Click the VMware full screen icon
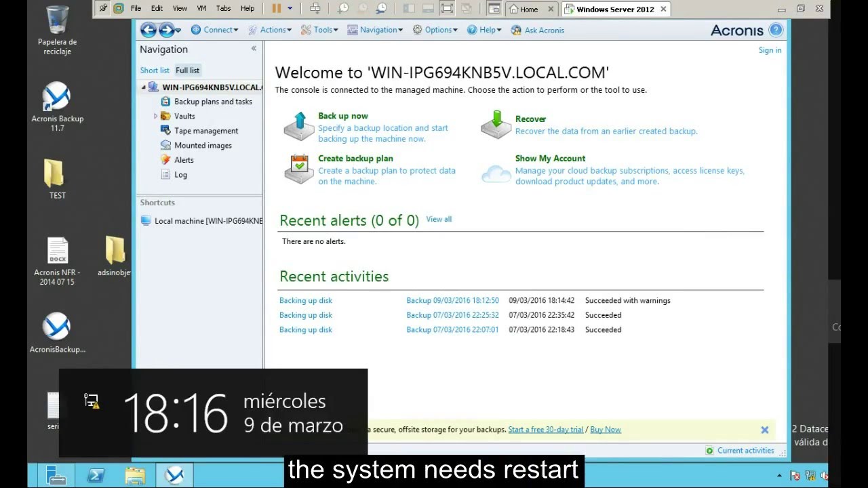 tap(447, 9)
